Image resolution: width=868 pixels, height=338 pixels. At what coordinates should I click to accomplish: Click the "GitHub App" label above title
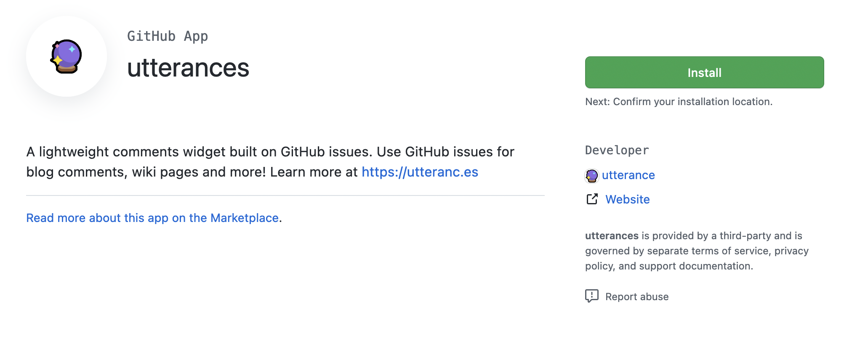(x=168, y=36)
